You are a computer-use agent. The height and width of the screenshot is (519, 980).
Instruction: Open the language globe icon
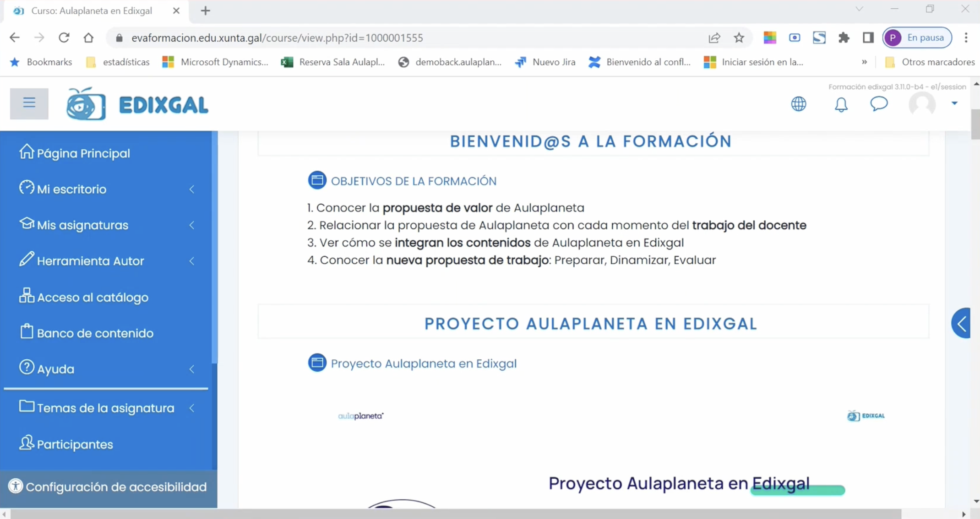click(799, 104)
